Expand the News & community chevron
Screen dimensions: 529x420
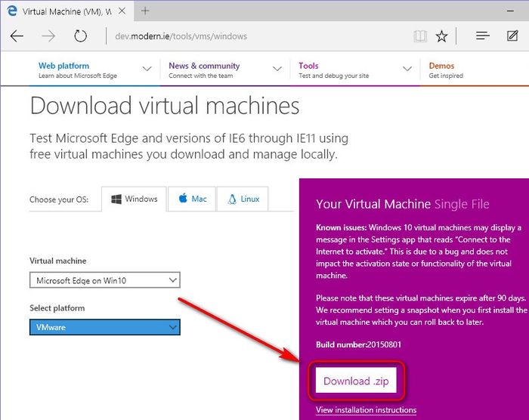[277, 70]
